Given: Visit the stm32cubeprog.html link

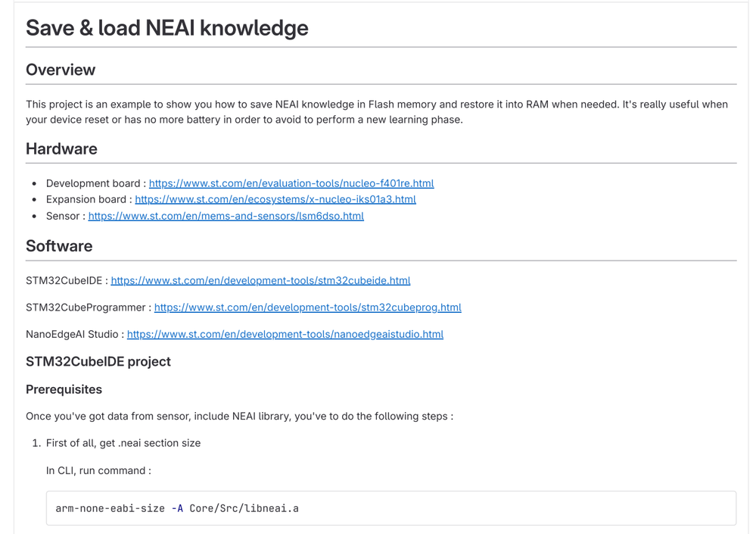Looking at the screenshot, I should 307,308.
